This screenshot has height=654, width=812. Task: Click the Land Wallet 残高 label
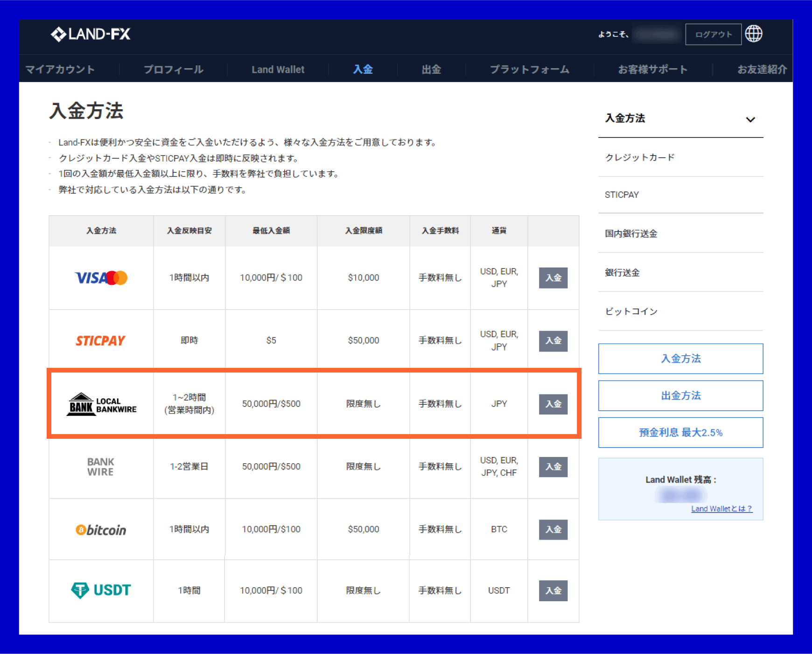click(x=680, y=480)
